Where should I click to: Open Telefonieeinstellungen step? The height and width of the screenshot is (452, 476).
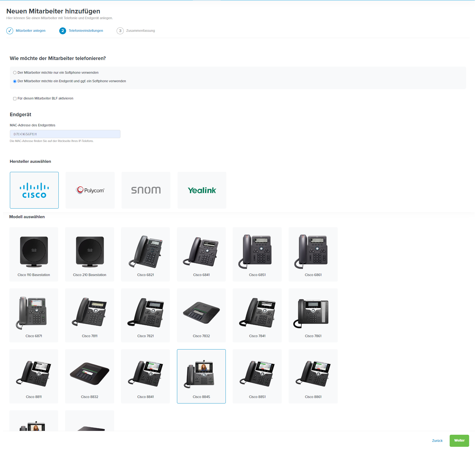click(86, 31)
